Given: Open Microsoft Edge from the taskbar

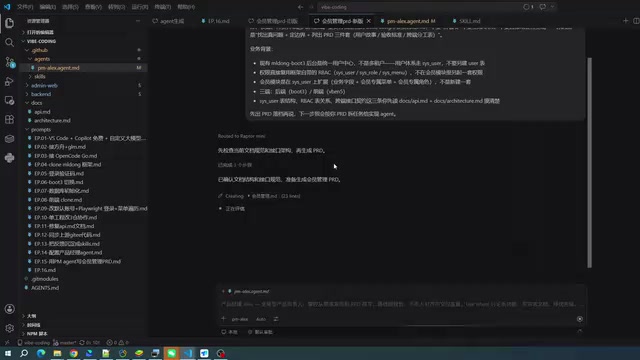Looking at the screenshot, I should click(41, 353).
